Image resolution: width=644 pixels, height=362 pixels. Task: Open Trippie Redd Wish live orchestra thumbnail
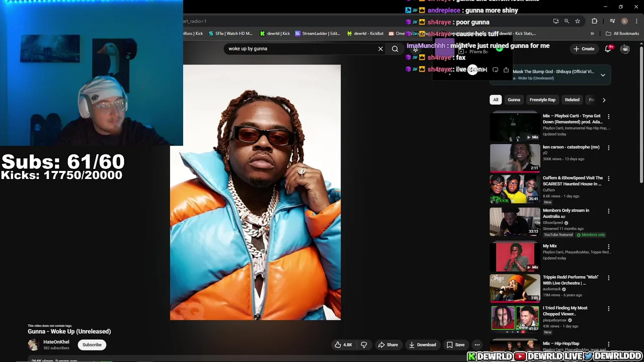515,288
